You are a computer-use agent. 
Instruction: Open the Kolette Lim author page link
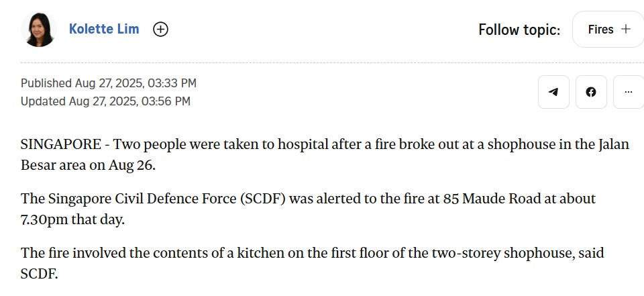click(x=104, y=29)
